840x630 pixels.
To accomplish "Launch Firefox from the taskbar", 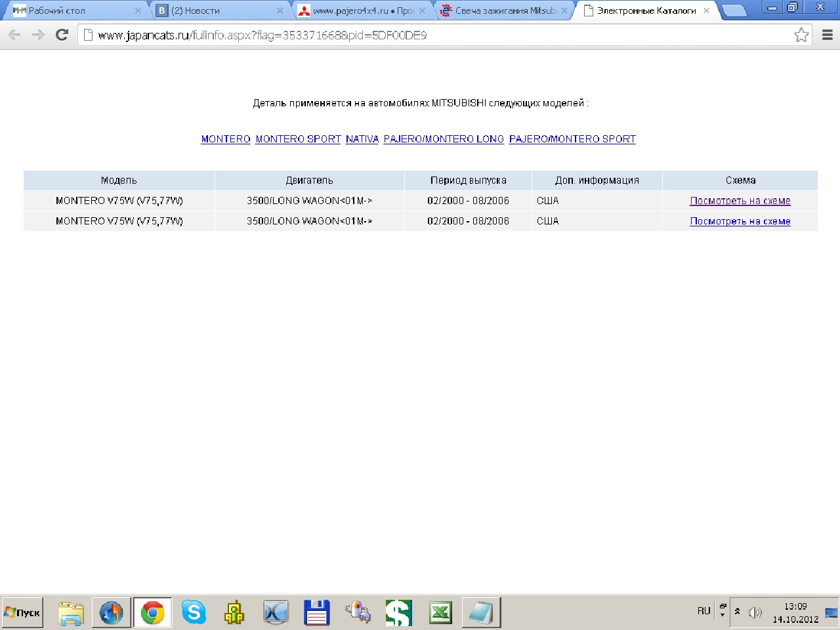I will point(111,613).
